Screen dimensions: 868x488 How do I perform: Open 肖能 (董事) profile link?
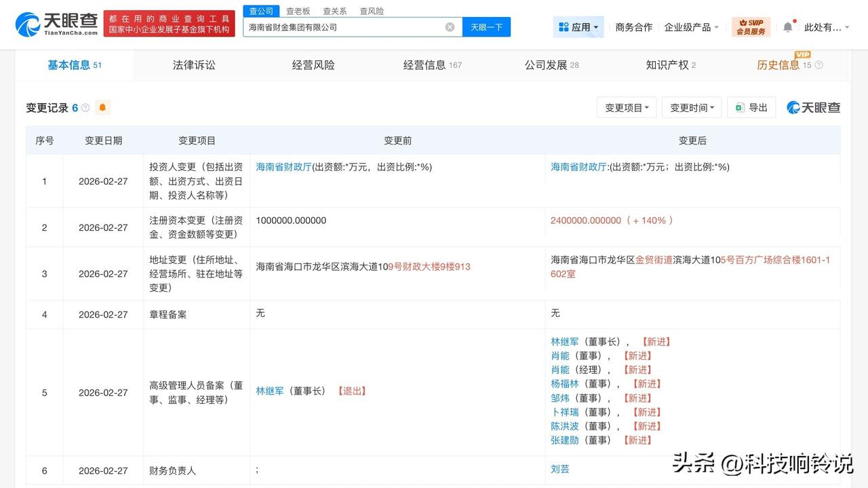[560, 356]
